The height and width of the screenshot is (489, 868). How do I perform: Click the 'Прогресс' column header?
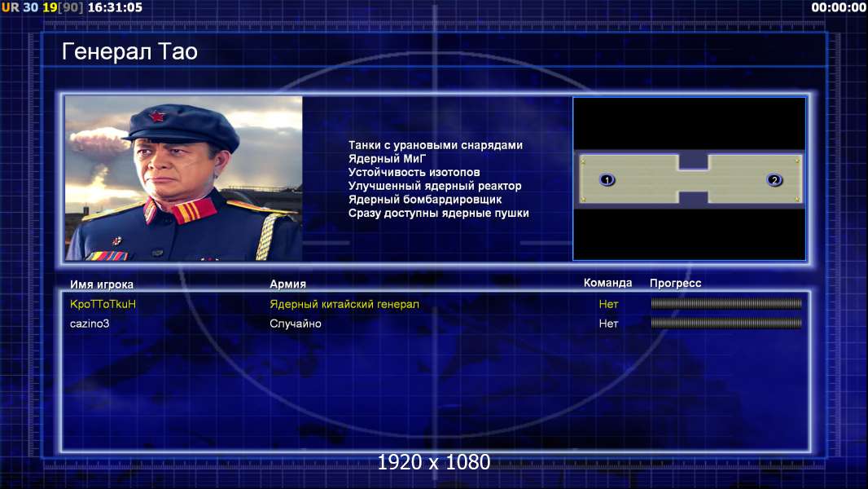pos(675,283)
